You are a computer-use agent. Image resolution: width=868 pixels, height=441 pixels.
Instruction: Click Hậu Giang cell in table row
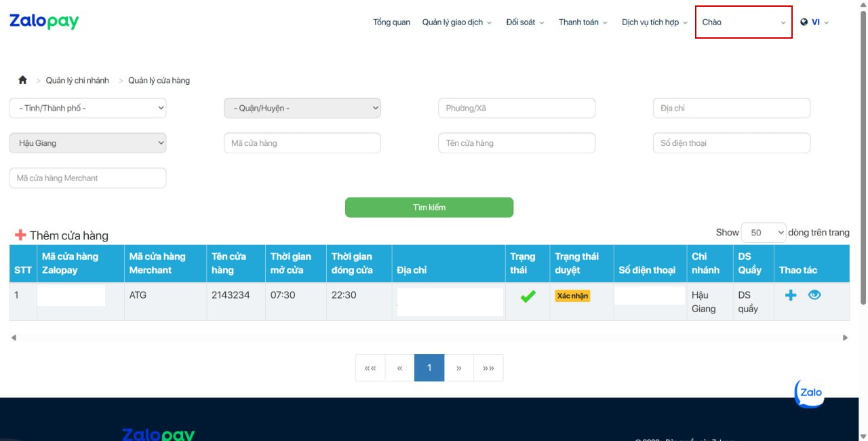710,301
